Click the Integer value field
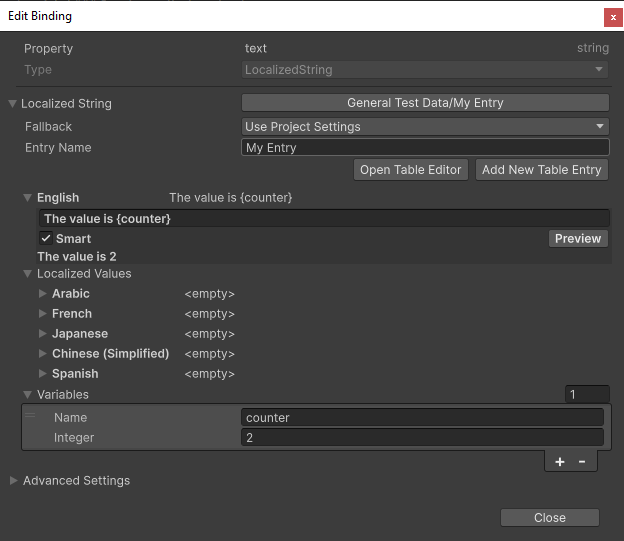624x541 pixels. pos(422,438)
